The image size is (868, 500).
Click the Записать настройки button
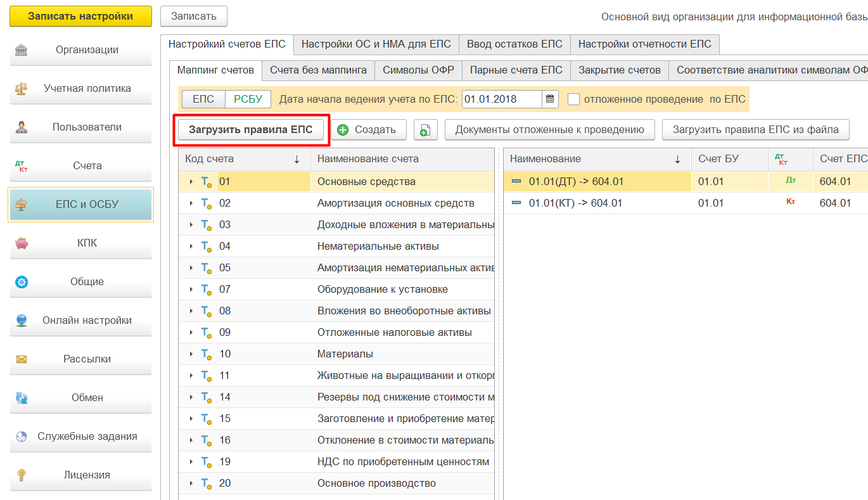80,16
